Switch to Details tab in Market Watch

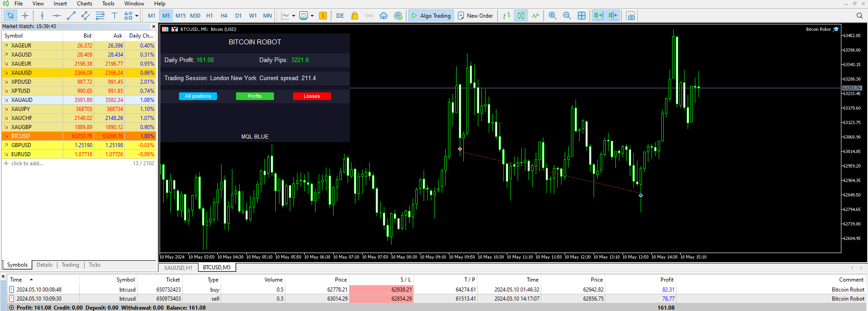44,265
